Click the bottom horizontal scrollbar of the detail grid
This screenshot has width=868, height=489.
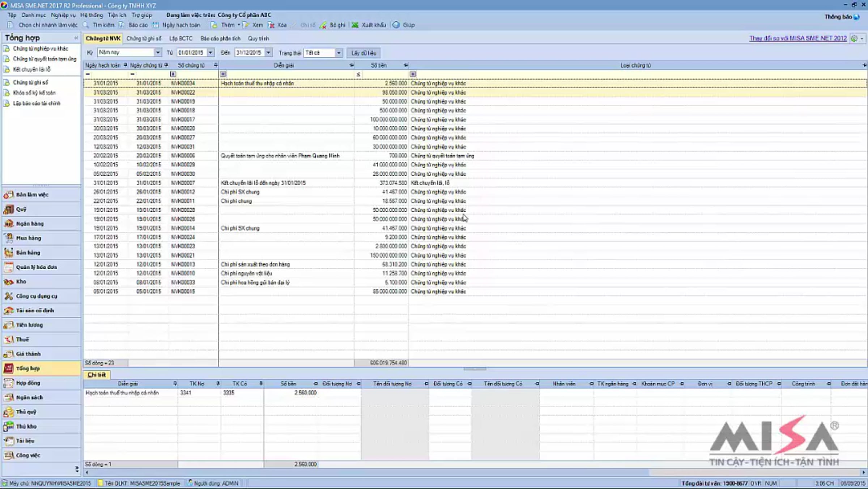475,472
